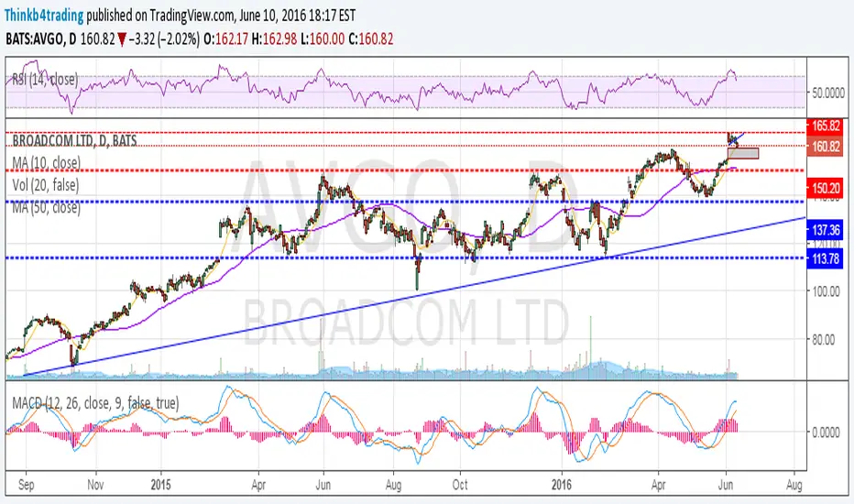This screenshot has width=854, height=504.
Task: Click the 2015 label on time axis
Action: click(161, 485)
